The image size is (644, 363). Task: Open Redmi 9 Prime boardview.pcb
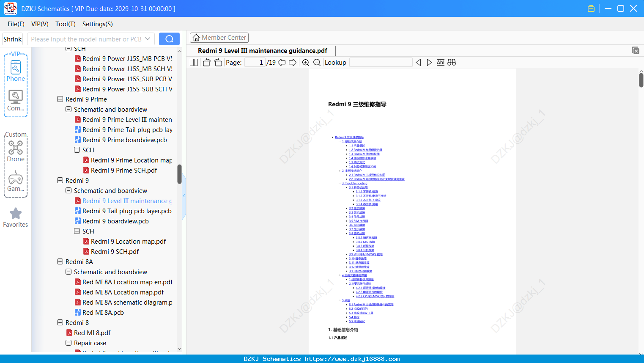point(125,140)
